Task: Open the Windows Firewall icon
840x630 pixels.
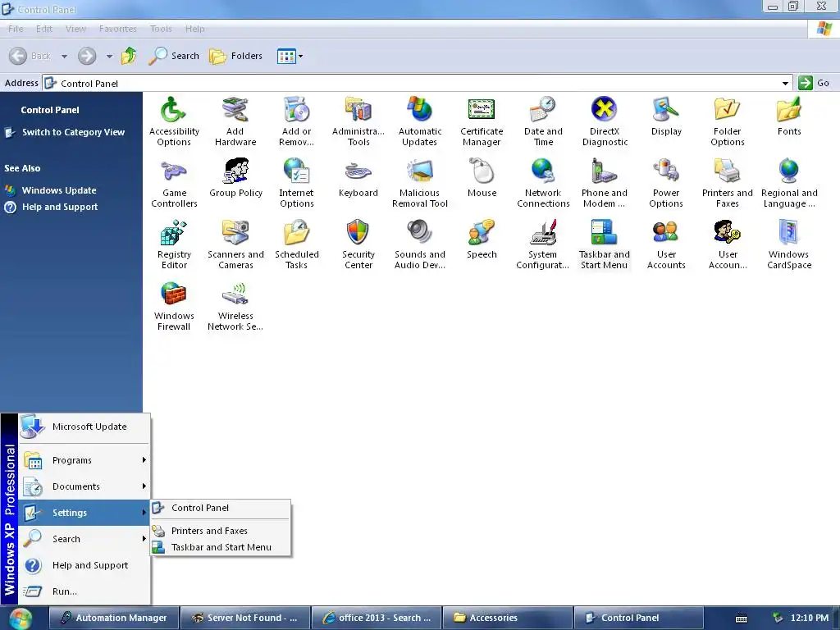Action: tap(174, 306)
